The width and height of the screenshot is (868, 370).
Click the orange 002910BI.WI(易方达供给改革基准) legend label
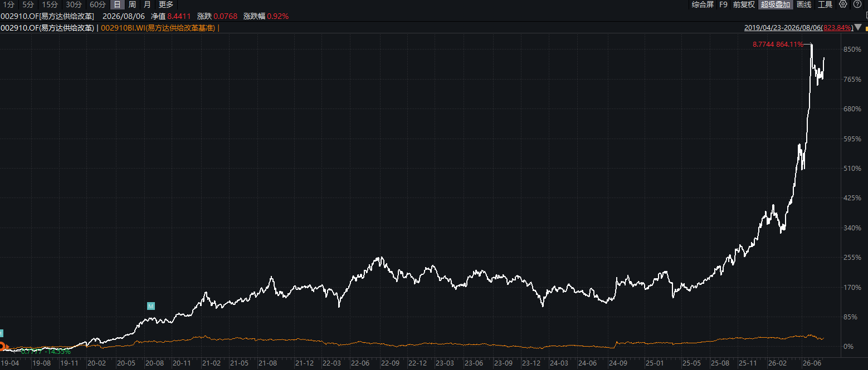(158, 27)
